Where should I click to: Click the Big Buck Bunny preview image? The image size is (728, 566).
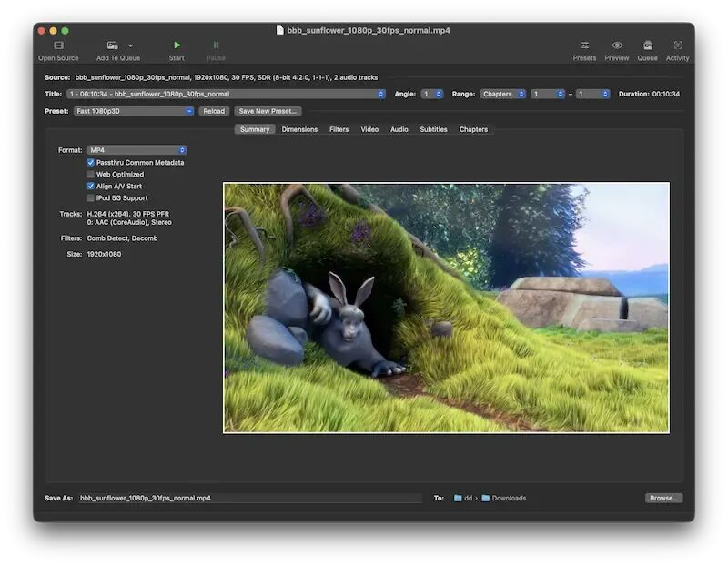point(446,308)
